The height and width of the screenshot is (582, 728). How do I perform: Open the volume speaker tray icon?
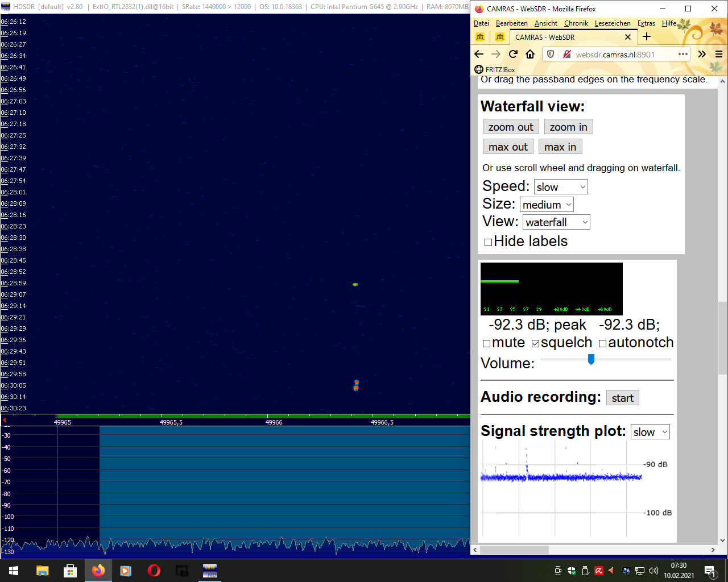(x=653, y=571)
